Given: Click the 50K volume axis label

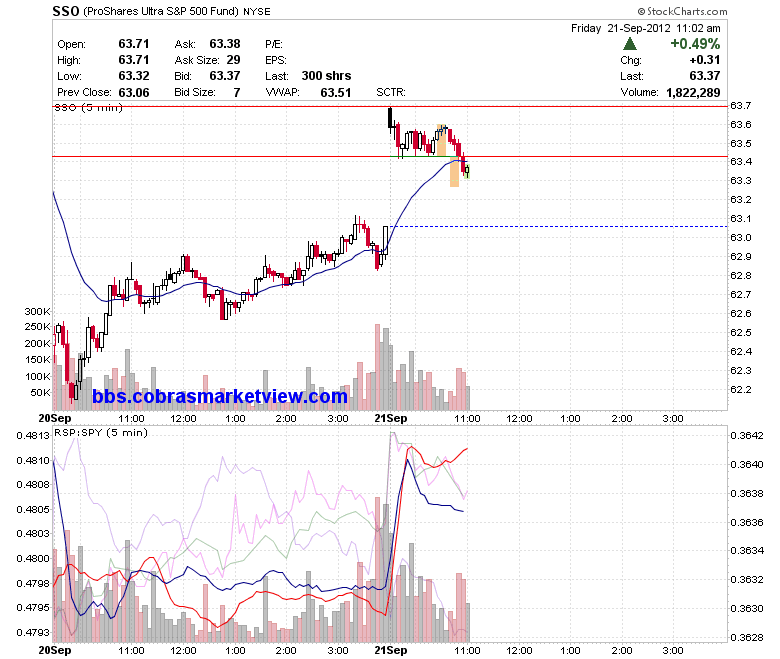Looking at the screenshot, I should 40,392.
